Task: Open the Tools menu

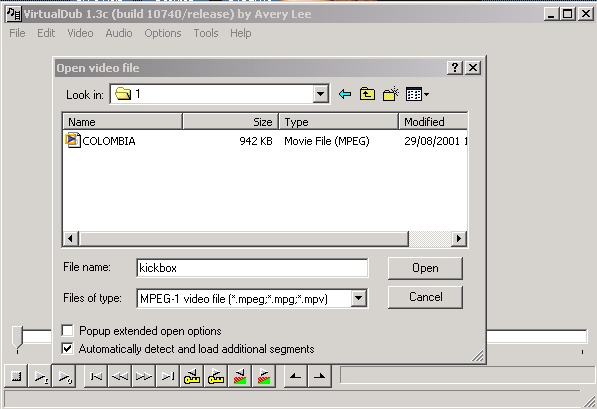Action: point(206,33)
